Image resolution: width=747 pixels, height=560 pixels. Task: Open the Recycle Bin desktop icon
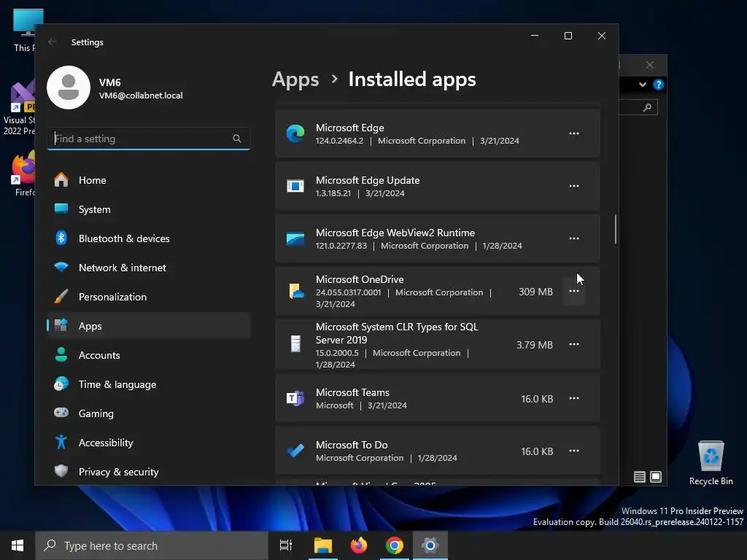pos(711,462)
